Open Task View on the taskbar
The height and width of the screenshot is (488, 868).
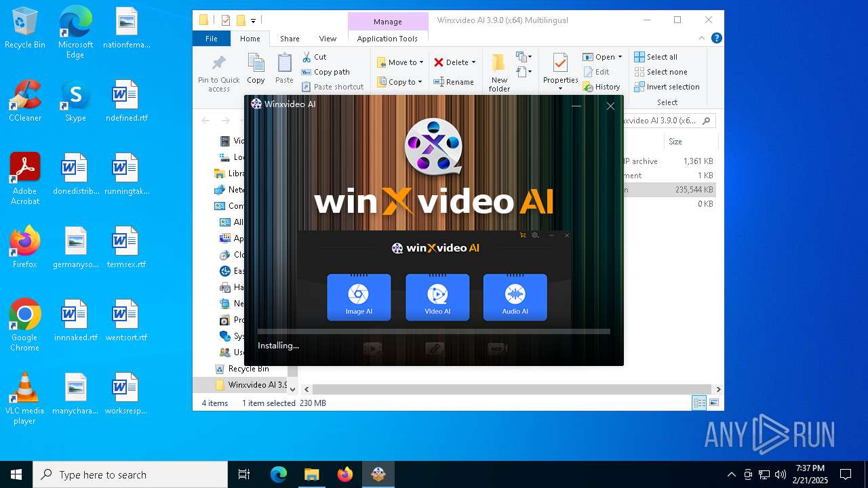[x=244, y=474]
